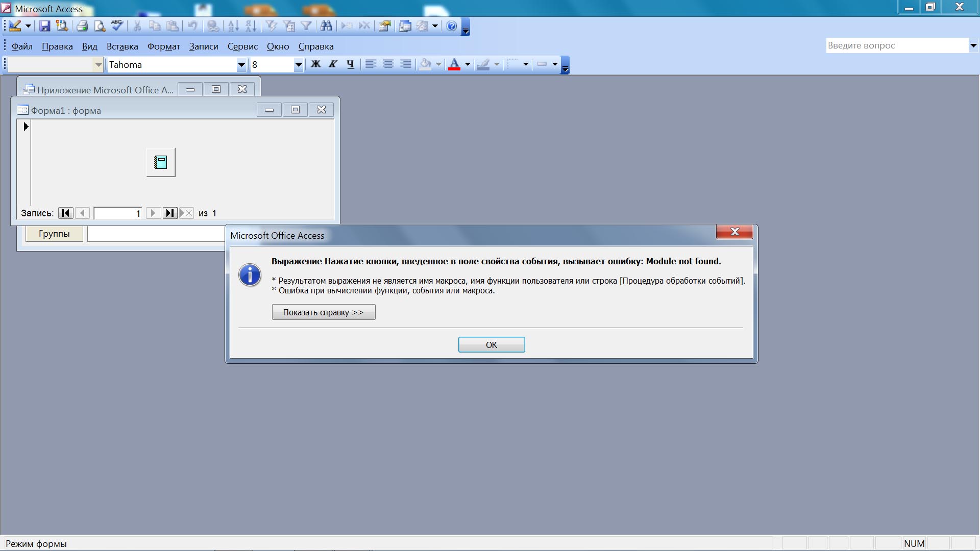Open the Сервис menu
980x551 pixels.
point(242,46)
